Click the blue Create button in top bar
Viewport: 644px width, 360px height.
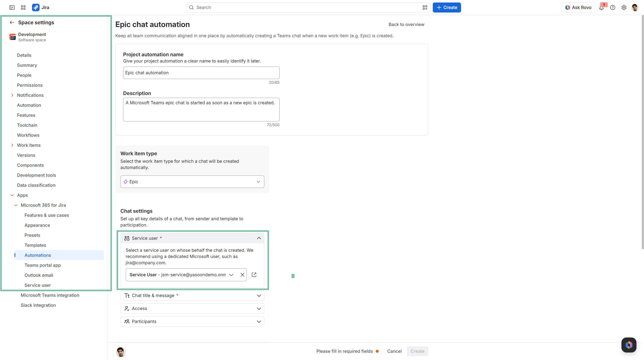tap(447, 7)
